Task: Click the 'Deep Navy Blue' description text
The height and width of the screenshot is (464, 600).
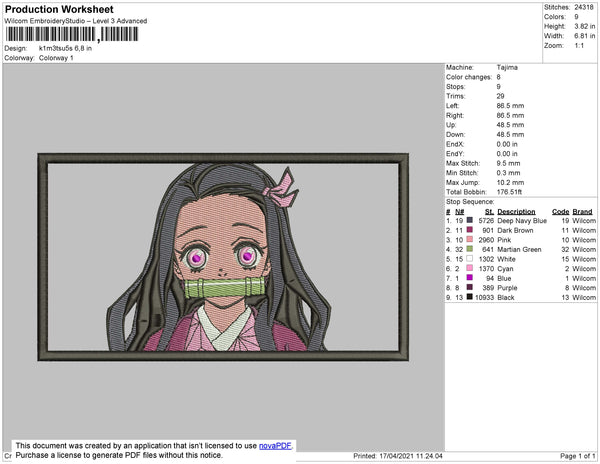Action: [522, 221]
